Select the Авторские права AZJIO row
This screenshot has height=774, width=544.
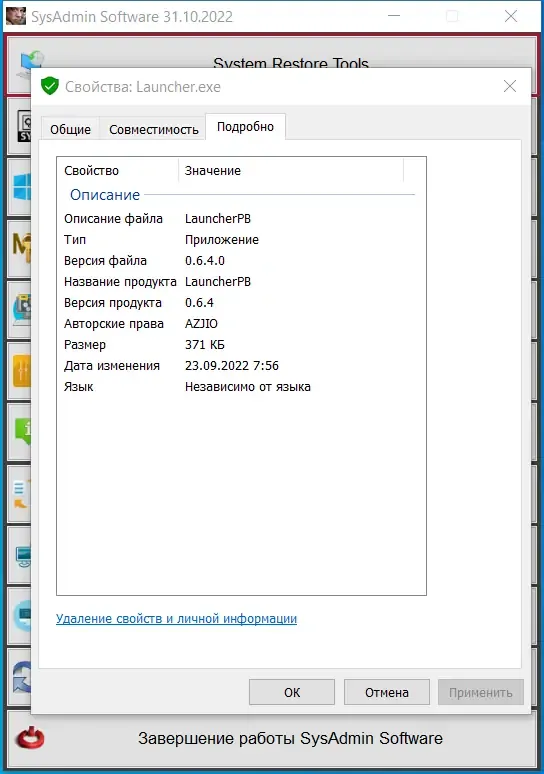239,324
